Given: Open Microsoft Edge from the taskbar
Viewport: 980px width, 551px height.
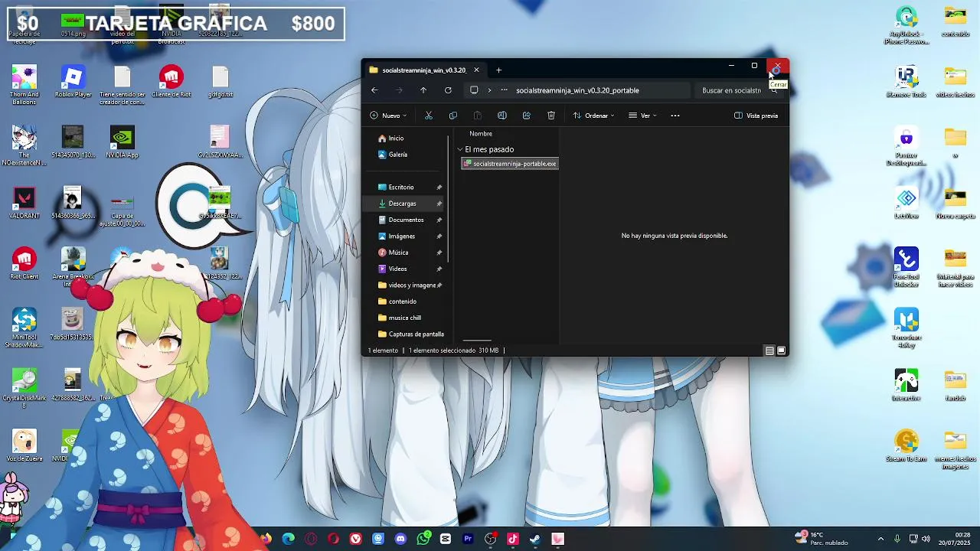Looking at the screenshot, I should pos(289,539).
